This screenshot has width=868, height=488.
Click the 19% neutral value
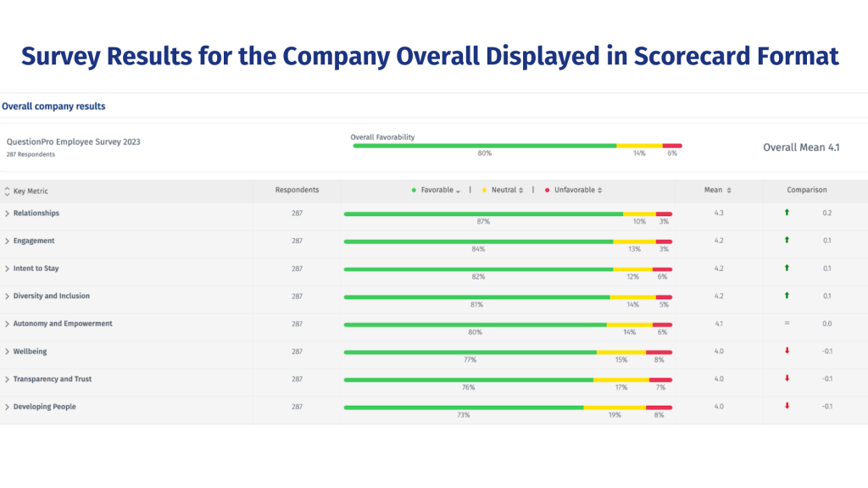615,415
